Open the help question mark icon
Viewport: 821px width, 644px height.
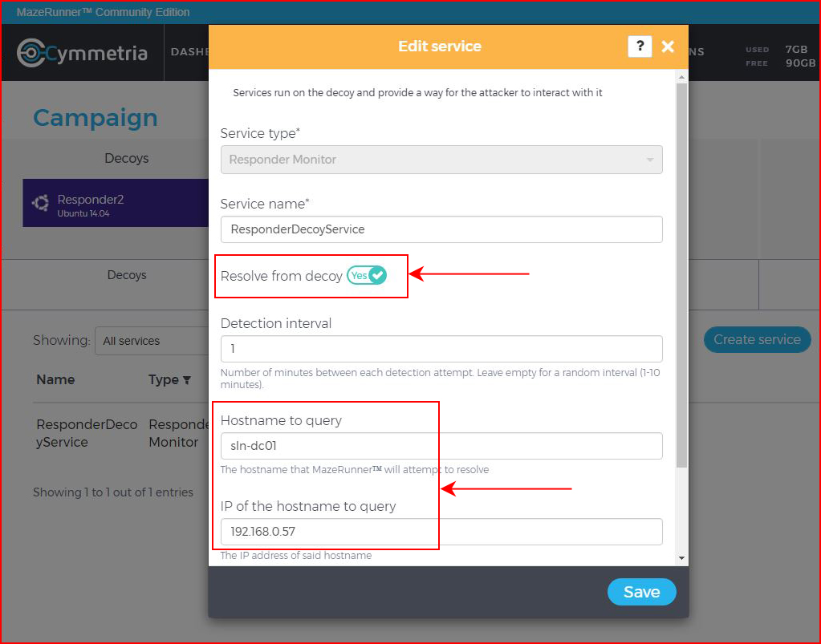pos(640,47)
